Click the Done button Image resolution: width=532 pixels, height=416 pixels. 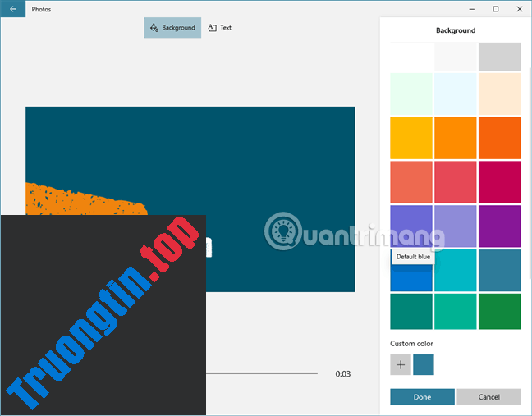422,397
